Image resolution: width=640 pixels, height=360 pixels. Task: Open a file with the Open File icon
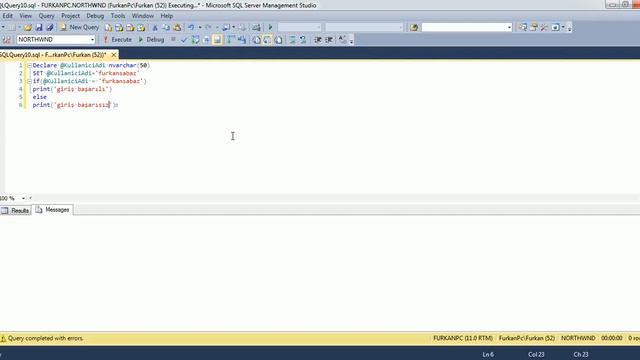click(x=28, y=27)
